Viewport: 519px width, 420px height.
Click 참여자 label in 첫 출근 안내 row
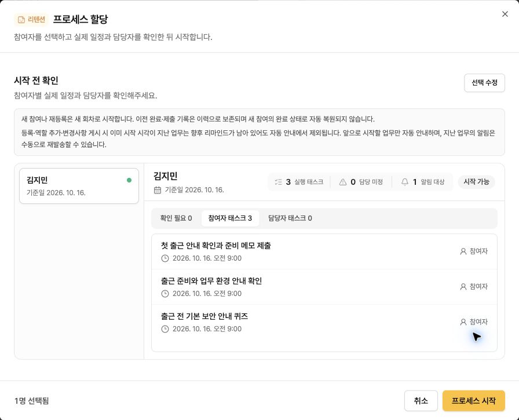coord(478,251)
